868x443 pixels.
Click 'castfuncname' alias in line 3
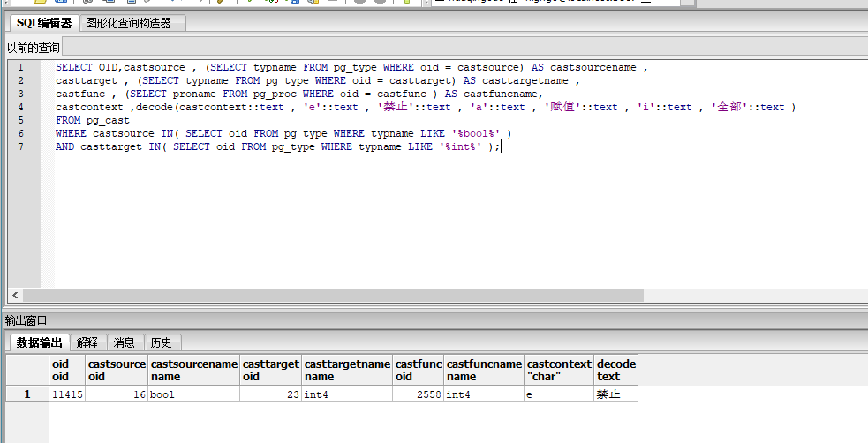tap(501, 94)
